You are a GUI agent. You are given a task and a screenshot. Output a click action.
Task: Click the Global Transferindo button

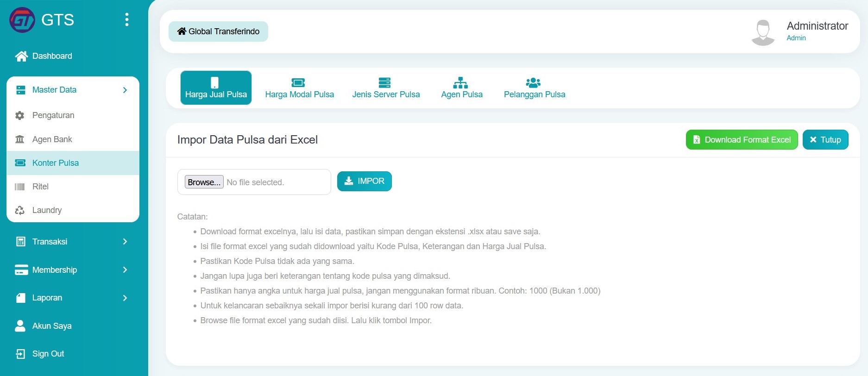(x=218, y=31)
